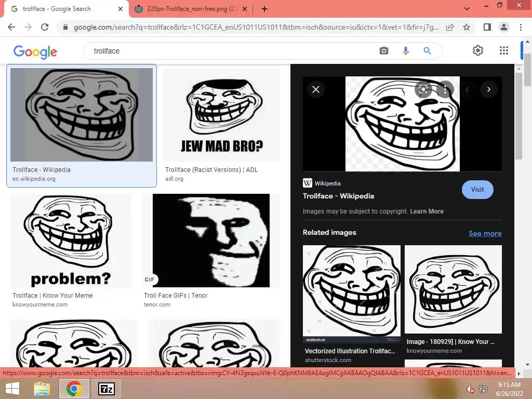The height and width of the screenshot is (399, 532).
Task: Open the Learn More copyright link
Action: coord(427,211)
